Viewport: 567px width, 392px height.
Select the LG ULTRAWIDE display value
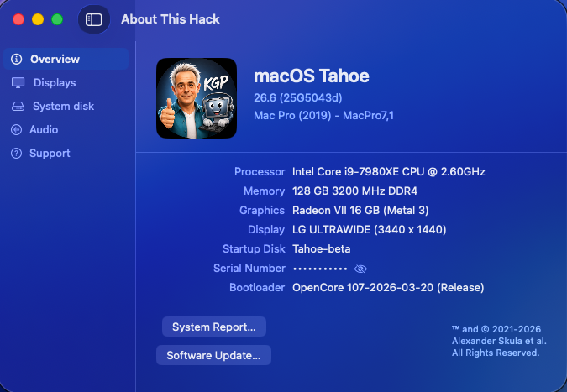[x=370, y=230]
